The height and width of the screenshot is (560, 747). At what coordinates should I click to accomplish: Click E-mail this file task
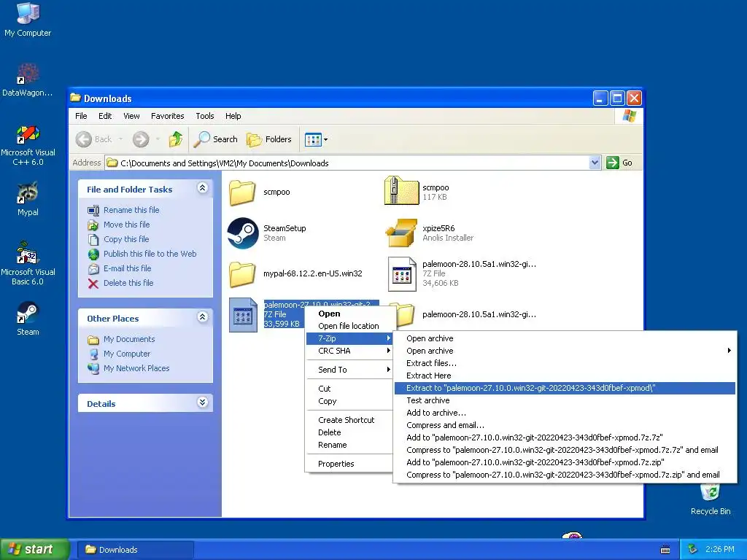pos(127,268)
